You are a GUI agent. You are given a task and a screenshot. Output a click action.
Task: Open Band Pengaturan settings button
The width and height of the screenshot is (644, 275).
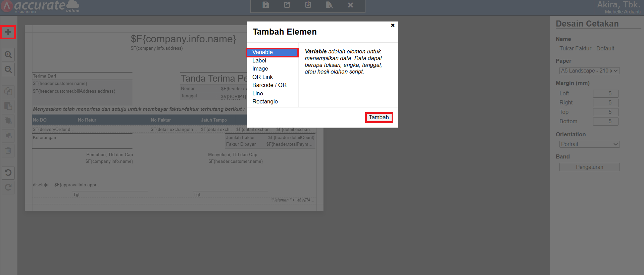tap(589, 167)
